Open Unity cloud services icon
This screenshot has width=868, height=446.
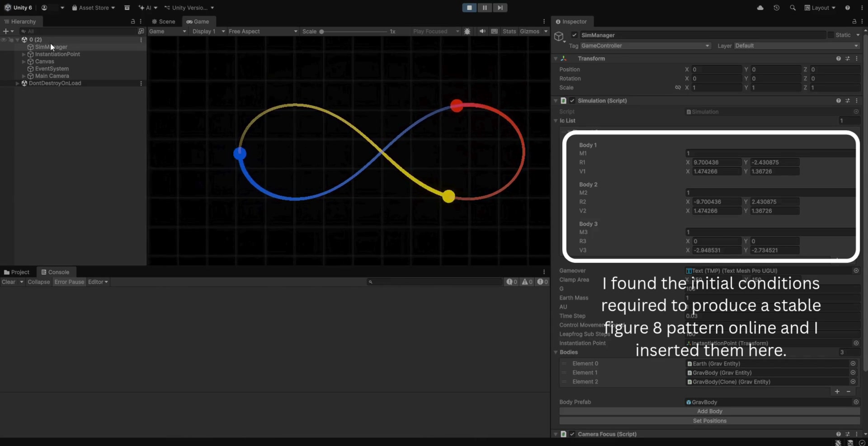click(760, 8)
